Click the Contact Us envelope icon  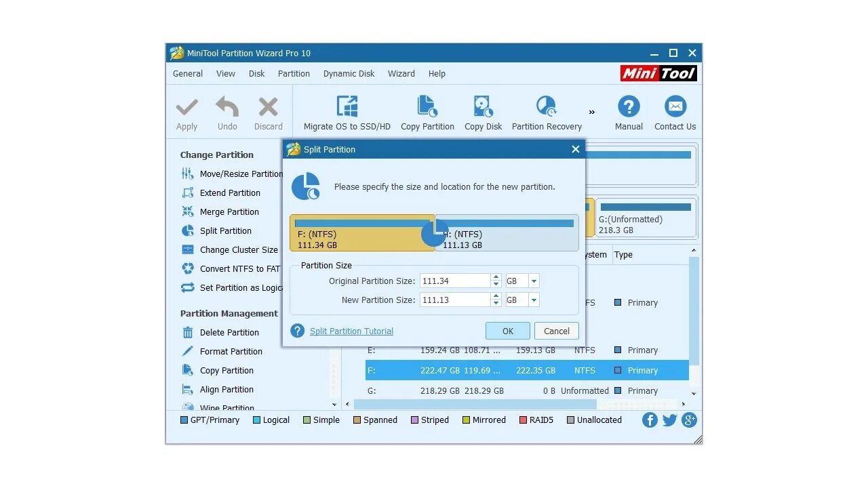pos(675,107)
